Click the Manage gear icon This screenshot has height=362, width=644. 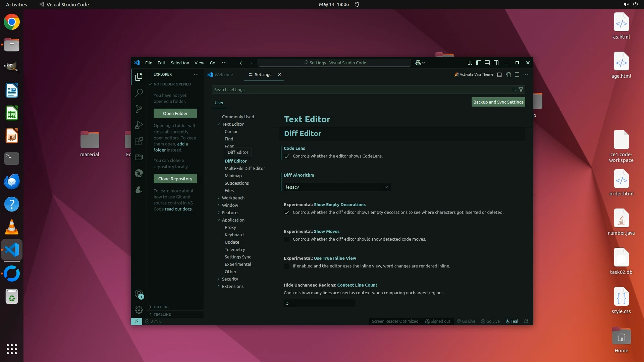coord(139,309)
